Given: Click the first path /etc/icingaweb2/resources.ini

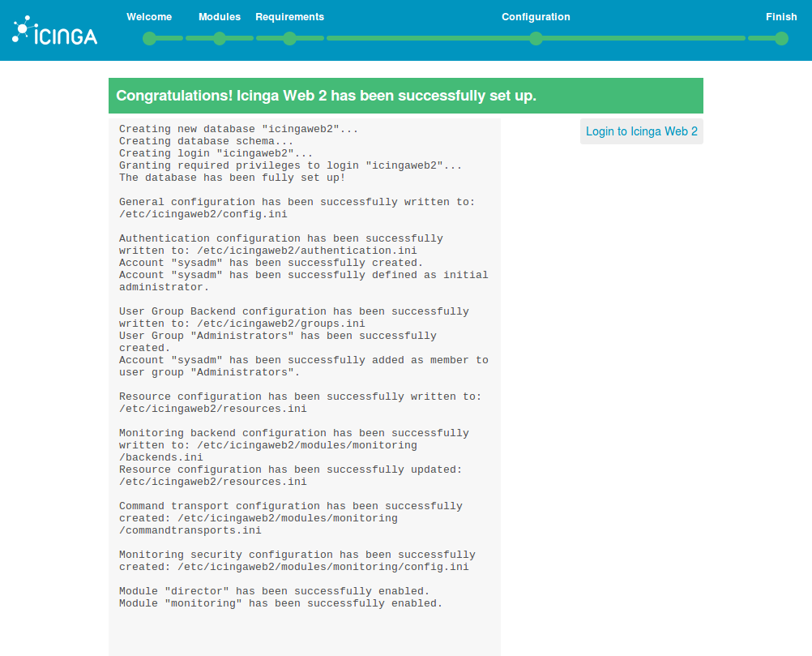Looking at the screenshot, I should [213, 409].
